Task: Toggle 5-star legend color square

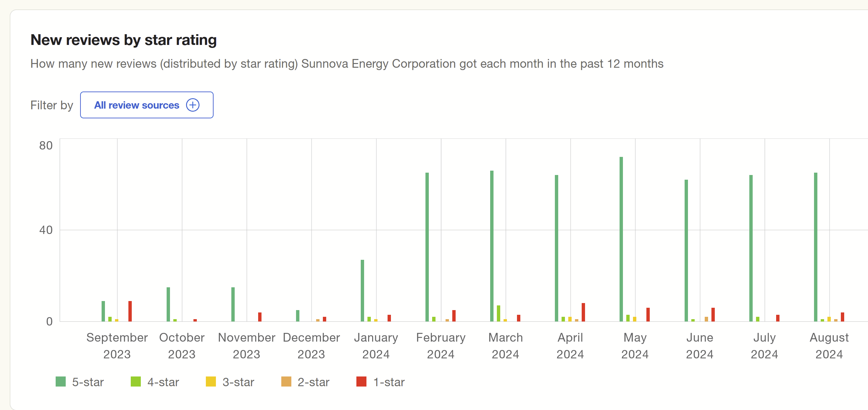Action: 61,382
